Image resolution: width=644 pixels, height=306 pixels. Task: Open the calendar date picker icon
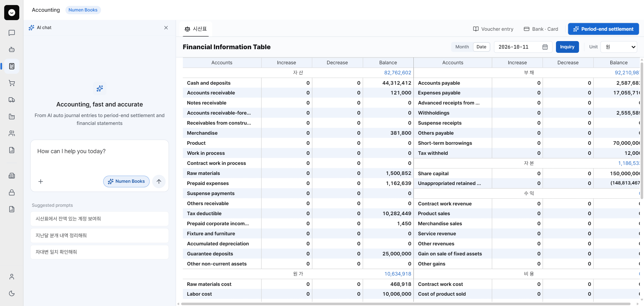click(x=545, y=47)
